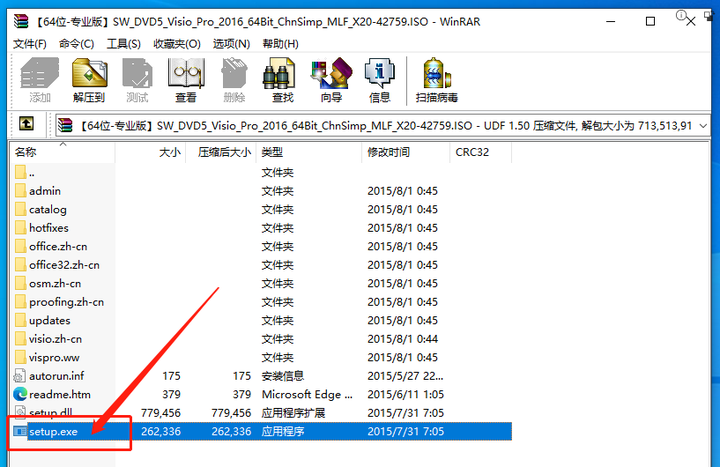Click the setup.exe application icon

[20, 431]
